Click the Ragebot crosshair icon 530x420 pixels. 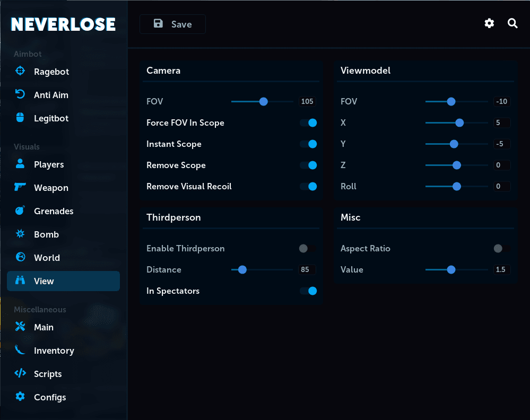point(20,71)
